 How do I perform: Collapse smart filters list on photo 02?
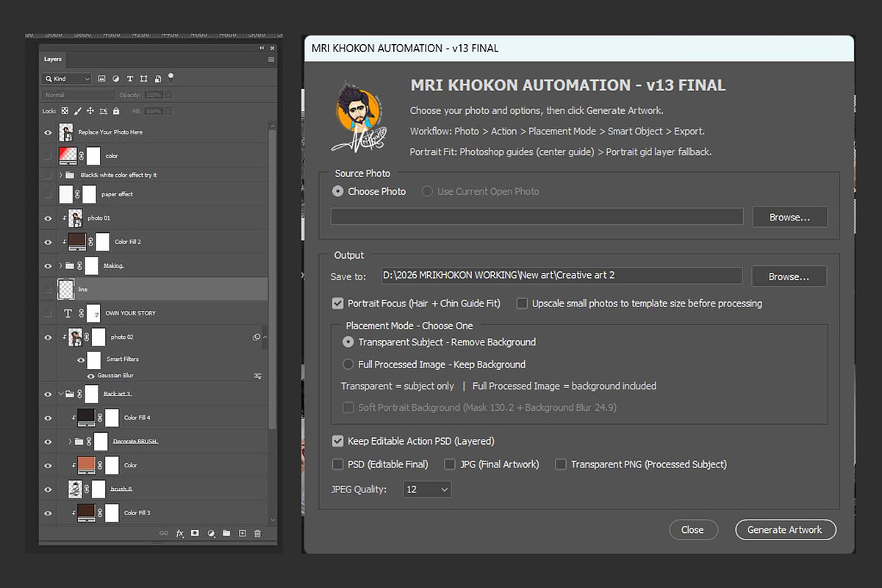[265, 337]
